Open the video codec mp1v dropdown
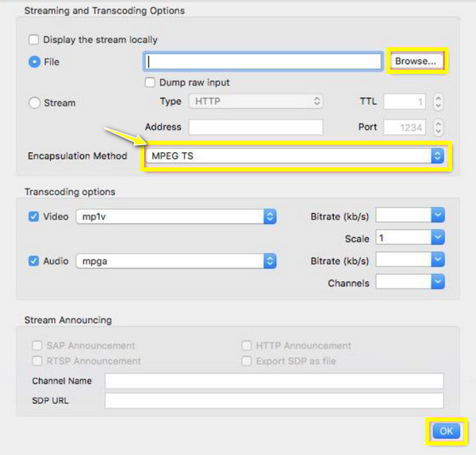The height and width of the screenshot is (455, 476). point(176,216)
